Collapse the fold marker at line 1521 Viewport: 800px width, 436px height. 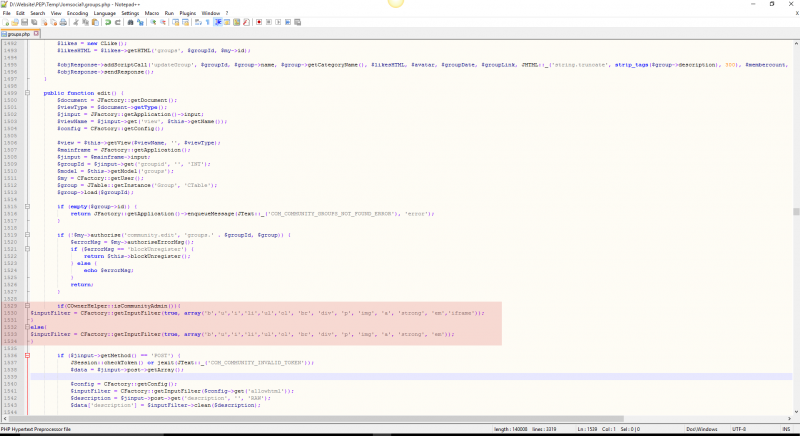[28, 249]
